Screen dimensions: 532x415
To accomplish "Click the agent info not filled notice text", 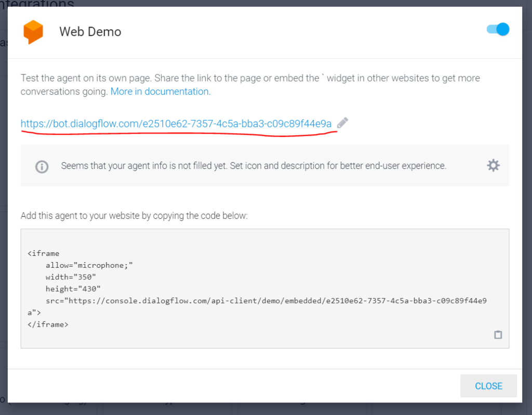I will tap(254, 166).
